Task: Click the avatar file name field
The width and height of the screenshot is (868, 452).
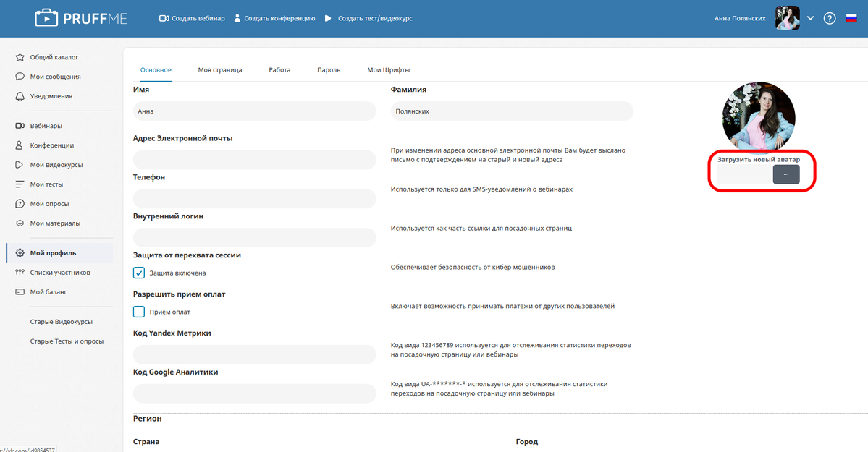Action: tap(745, 174)
